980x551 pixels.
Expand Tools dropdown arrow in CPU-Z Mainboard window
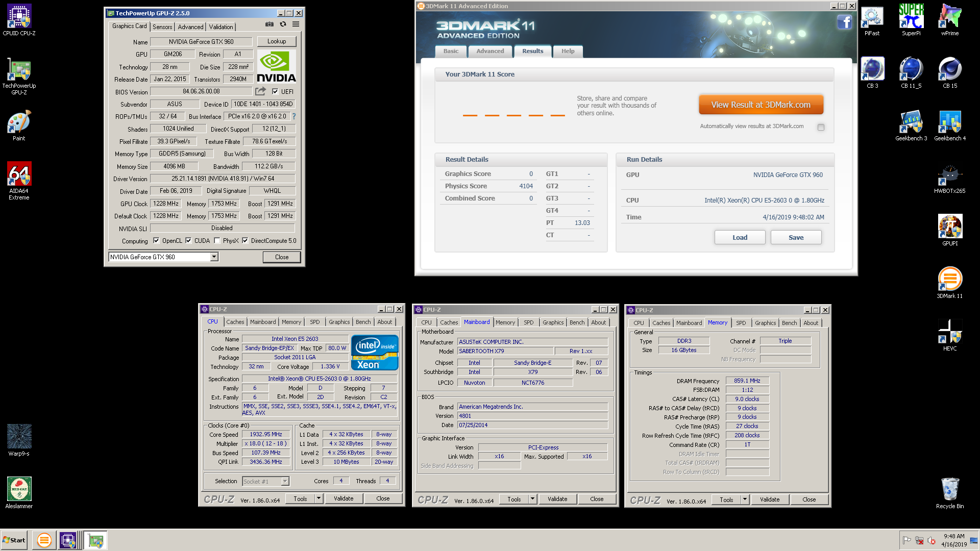pos(533,499)
